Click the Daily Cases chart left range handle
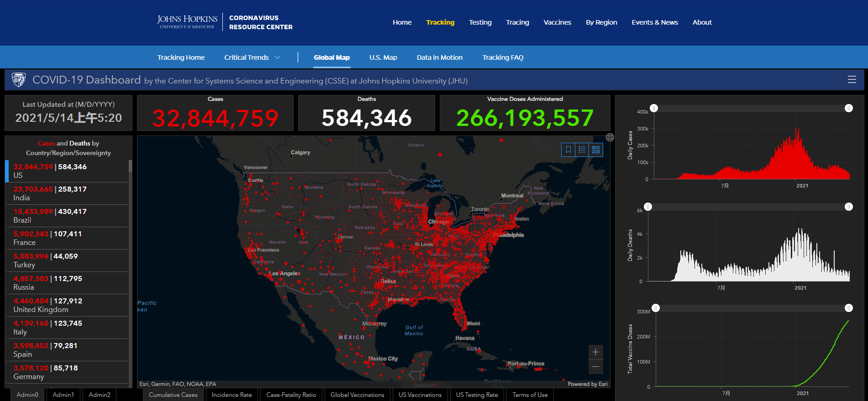868x401 pixels. coord(654,108)
